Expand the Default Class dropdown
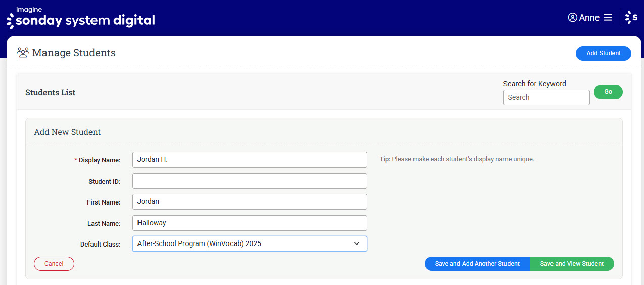644x285 pixels. point(250,243)
